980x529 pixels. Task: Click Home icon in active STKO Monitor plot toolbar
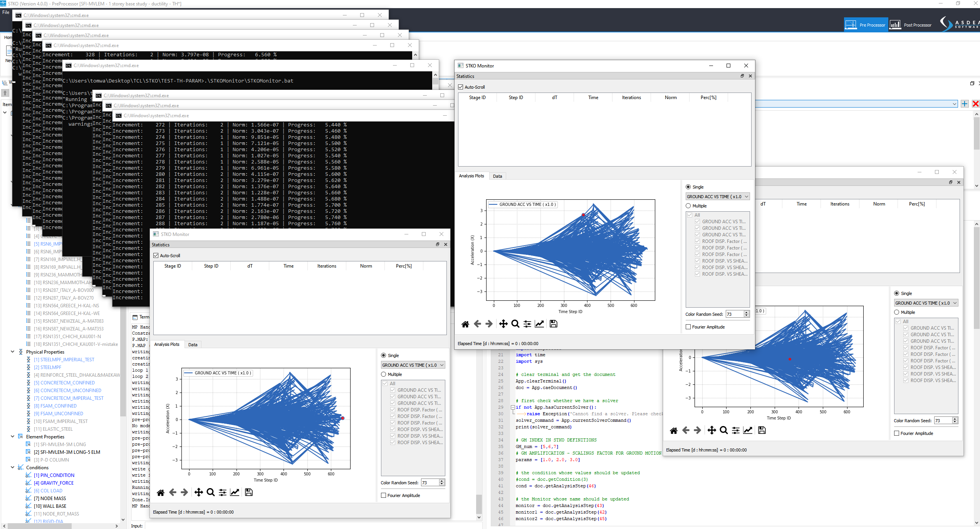click(x=465, y=324)
